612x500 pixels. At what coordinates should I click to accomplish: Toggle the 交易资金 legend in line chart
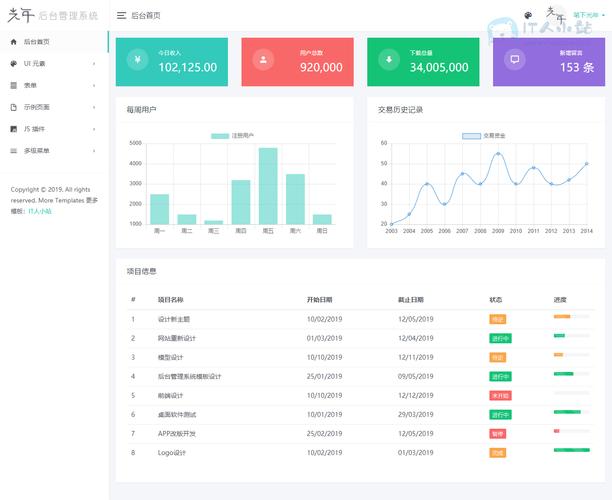(484, 136)
